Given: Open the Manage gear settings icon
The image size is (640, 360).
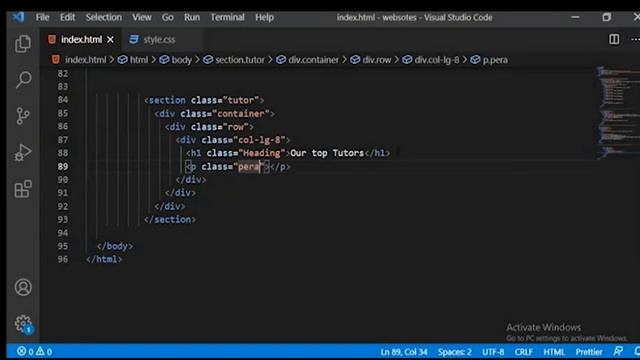Looking at the screenshot, I should [x=23, y=324].
